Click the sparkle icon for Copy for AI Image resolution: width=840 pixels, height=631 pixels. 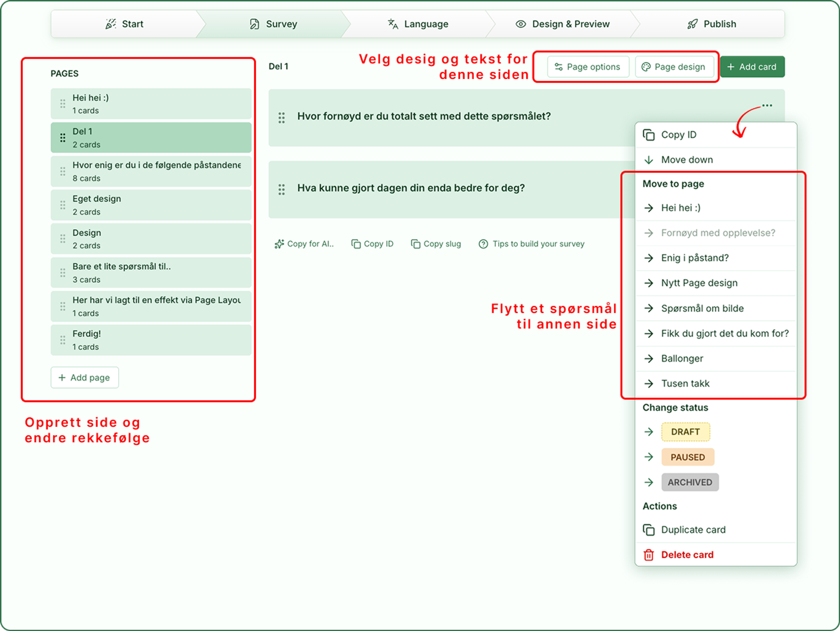click(x=279, y=244)
